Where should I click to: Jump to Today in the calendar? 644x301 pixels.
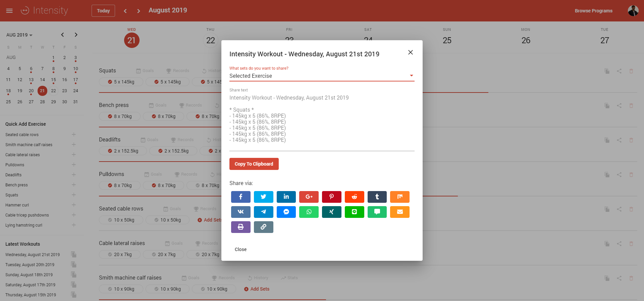click(x=103, y=11)
